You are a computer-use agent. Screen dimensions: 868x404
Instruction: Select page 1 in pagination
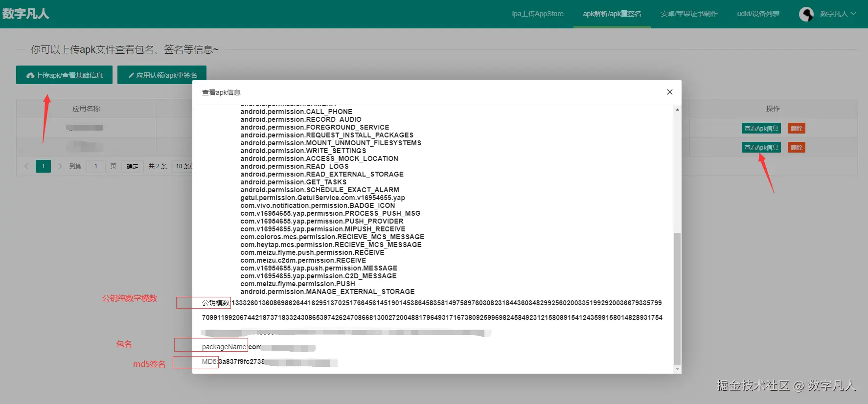(43, 166)
